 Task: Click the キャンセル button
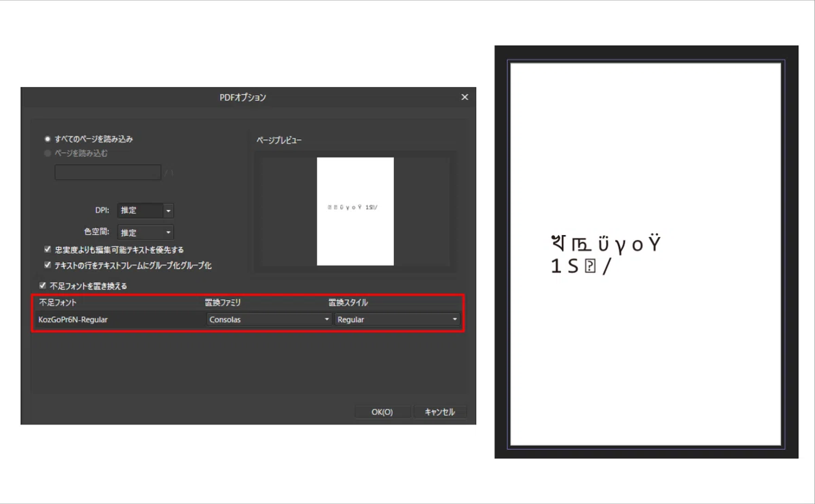[439, 412]
